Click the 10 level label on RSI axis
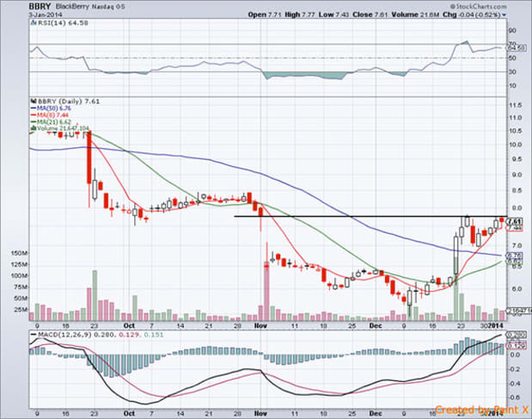Viewport: 532px width, 419px height. click(x=512, y=85)
